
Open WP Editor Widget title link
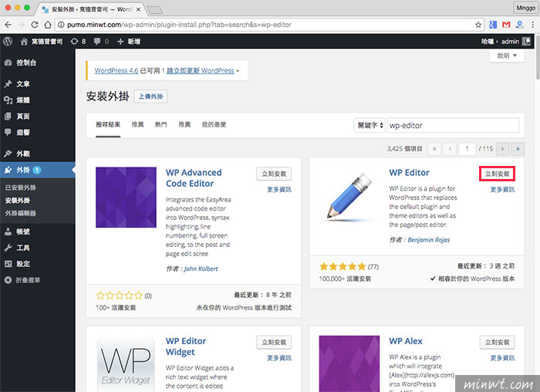click(186, 346)
